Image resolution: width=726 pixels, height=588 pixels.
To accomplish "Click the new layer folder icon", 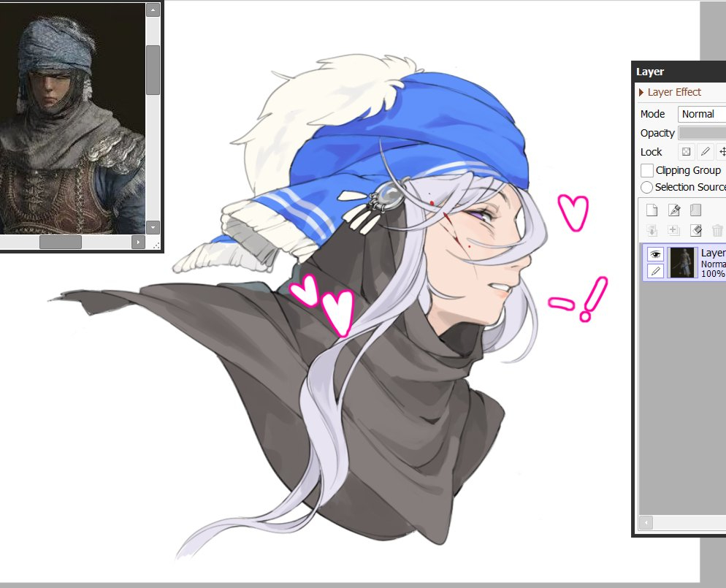I will point(695,210).
